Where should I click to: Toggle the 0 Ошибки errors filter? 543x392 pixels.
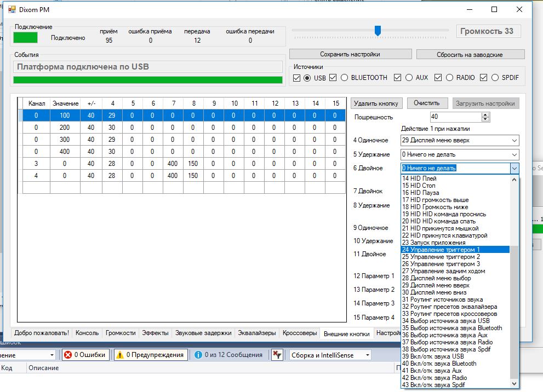pos(85,355)
